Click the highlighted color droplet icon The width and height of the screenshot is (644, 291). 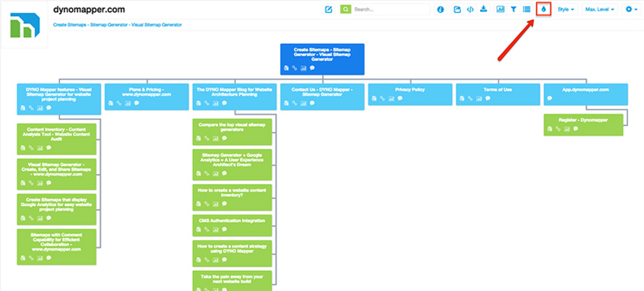pos(544,9)
